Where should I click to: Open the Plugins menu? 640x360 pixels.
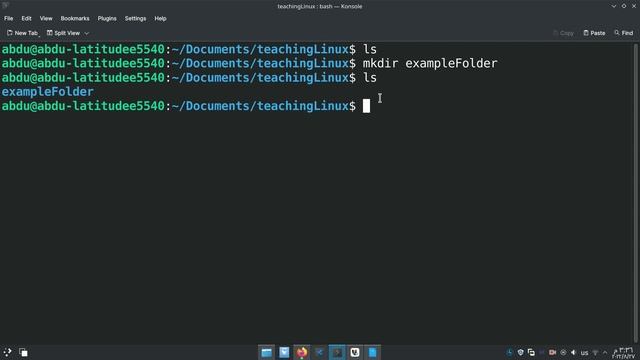click(x=107, y=18)
